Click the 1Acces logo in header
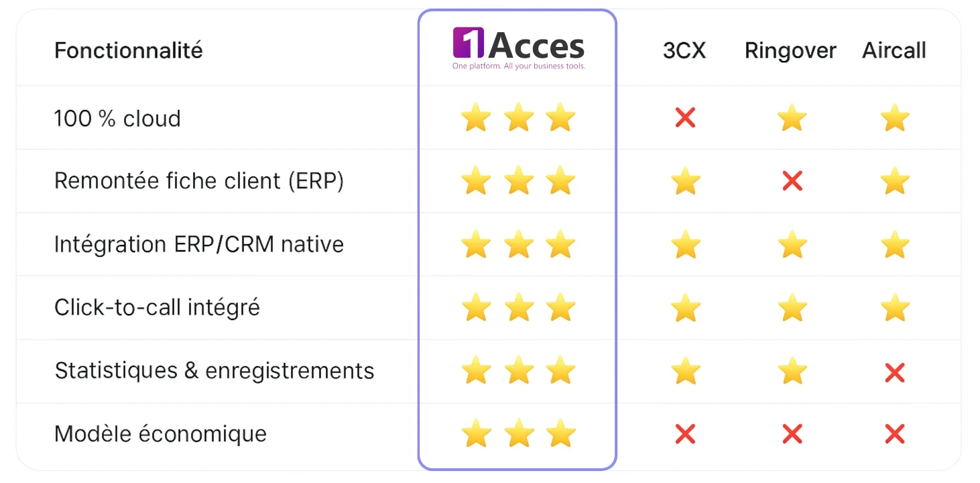Image resolution: width=980 pixels, height=483 pixels. coord(518,49)
